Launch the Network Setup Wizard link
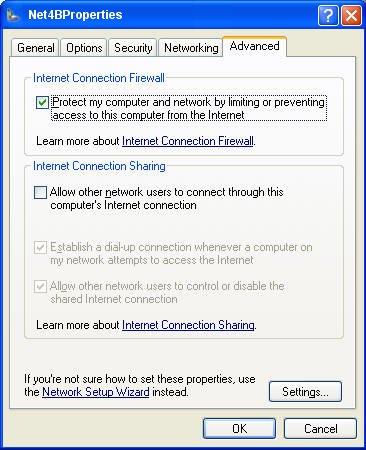 tap(96, 392)
